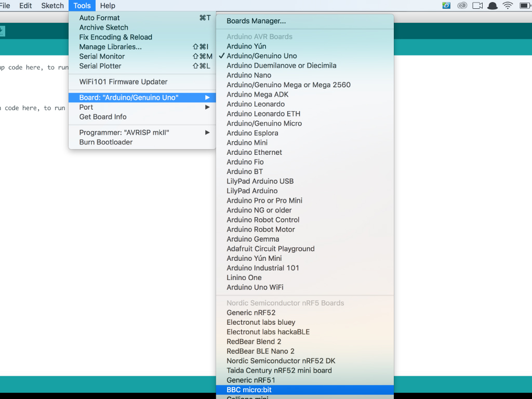Pick Arduino Duemilanove or Diecimila
This screenshot has height=399, width=532.
304,65
